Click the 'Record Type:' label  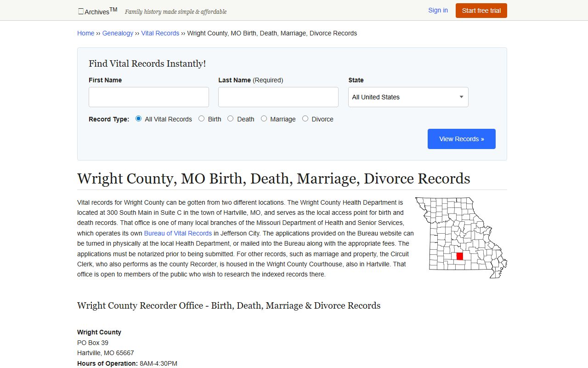109,119
